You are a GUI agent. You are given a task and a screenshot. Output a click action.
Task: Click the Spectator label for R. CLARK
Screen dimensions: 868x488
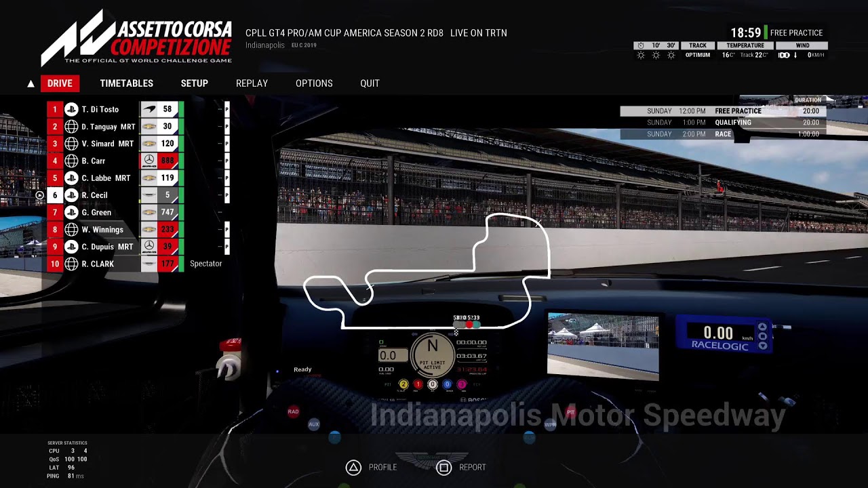click(205, 264)
